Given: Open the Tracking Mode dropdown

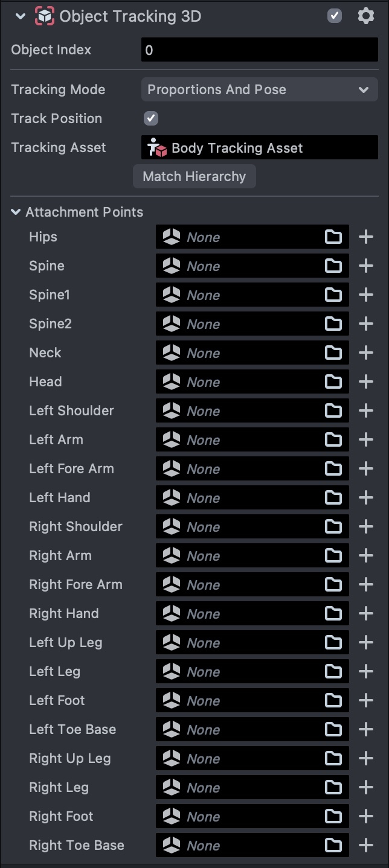Looking at the screenshot, I should pyautogui.click(x=260, y=90).
